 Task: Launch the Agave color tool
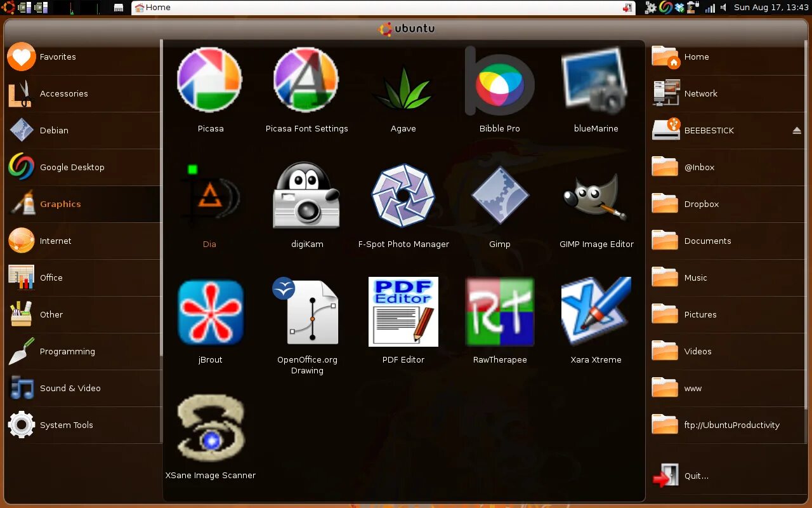(x=403, y=89)
